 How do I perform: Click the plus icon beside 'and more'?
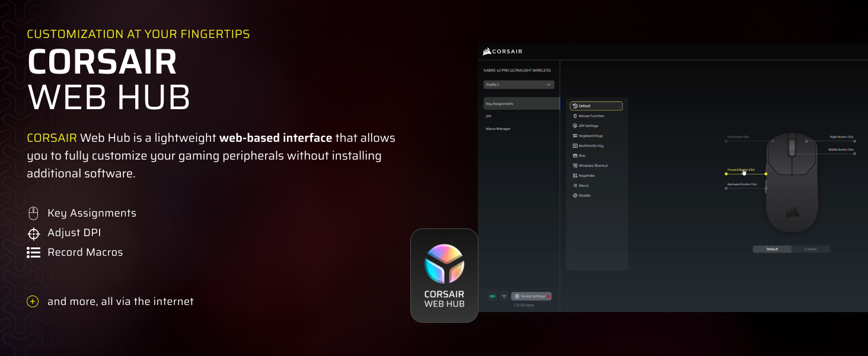click(x=33, y=301)
